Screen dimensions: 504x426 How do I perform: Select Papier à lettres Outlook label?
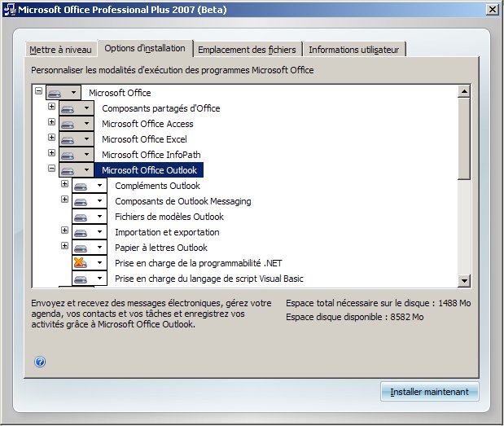161,248
